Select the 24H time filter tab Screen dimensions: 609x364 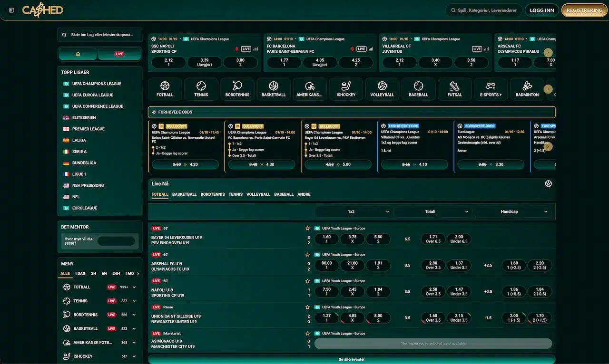coord(116,274)
